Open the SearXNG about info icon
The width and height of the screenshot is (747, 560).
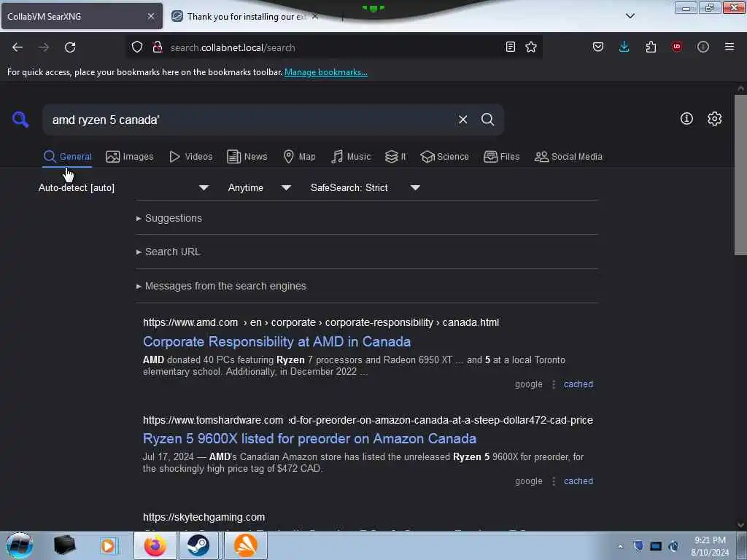pos(686,119)
